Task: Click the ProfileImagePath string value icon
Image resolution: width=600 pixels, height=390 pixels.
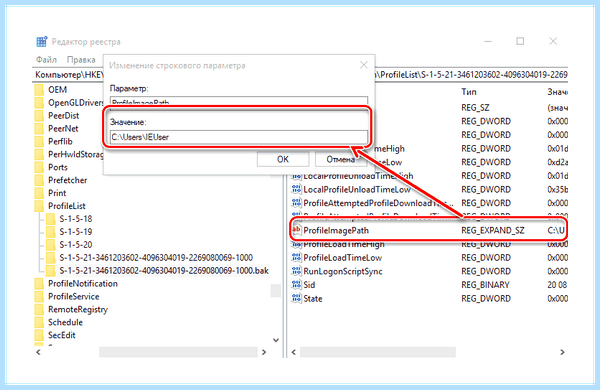Action: click(x=297, y=230)
